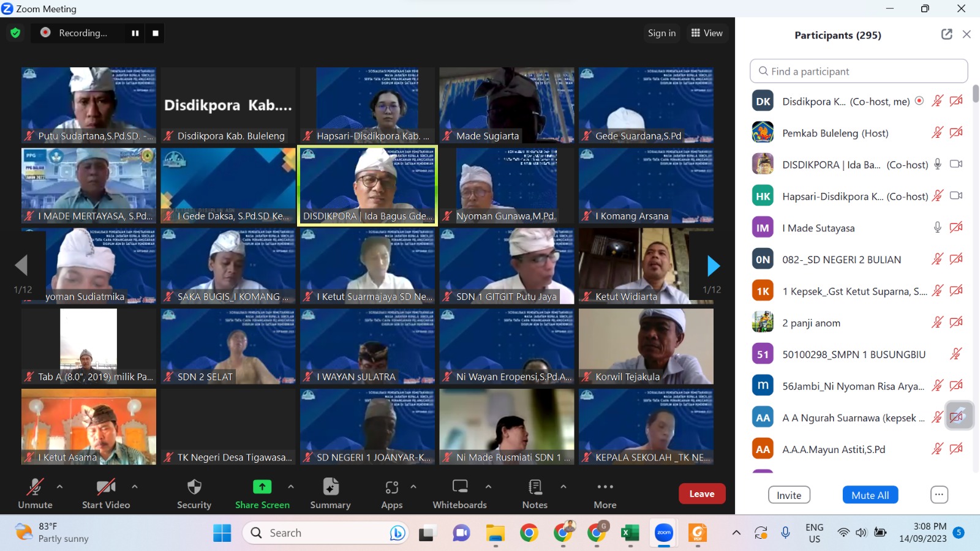Go to next gallery page arrow
The height and width of the screenshot is (551, 980).
coord(713,266)
